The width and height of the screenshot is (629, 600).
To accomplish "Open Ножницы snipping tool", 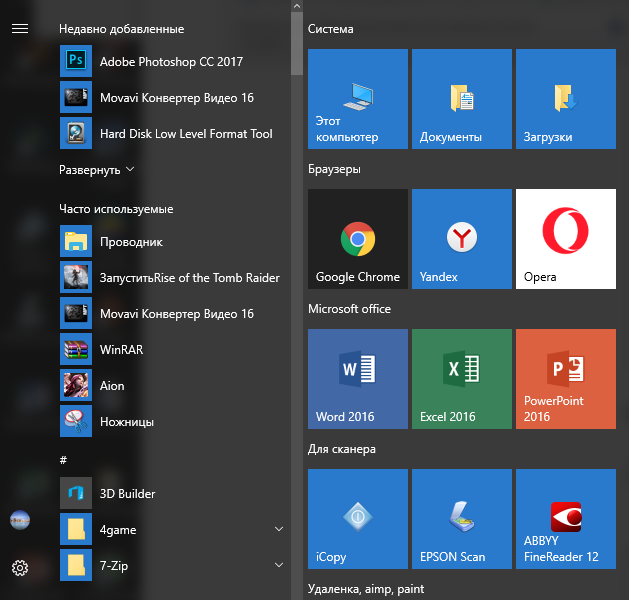I will (x=174, y=421).
